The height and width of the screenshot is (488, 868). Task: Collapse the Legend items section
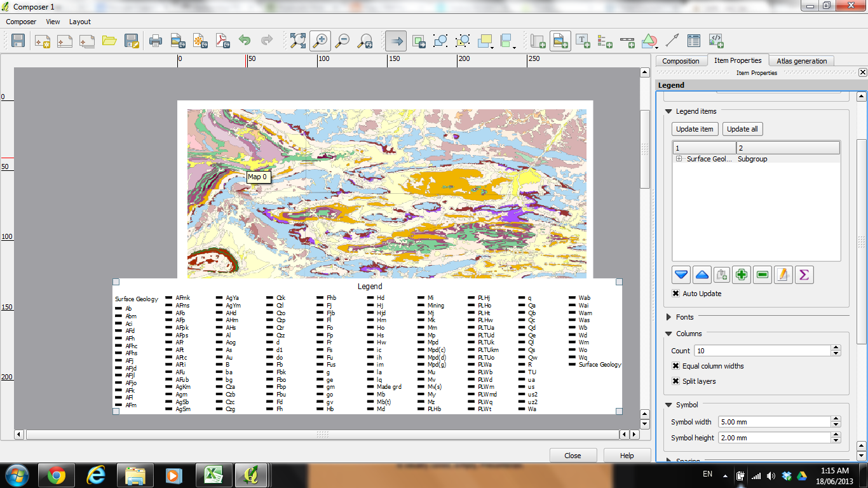tap(669, 111)
